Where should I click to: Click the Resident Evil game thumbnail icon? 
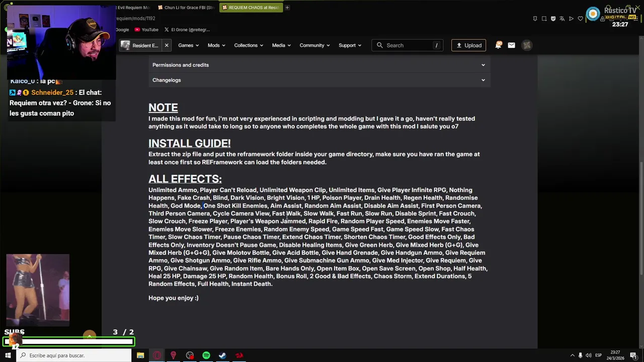point(125,45)
